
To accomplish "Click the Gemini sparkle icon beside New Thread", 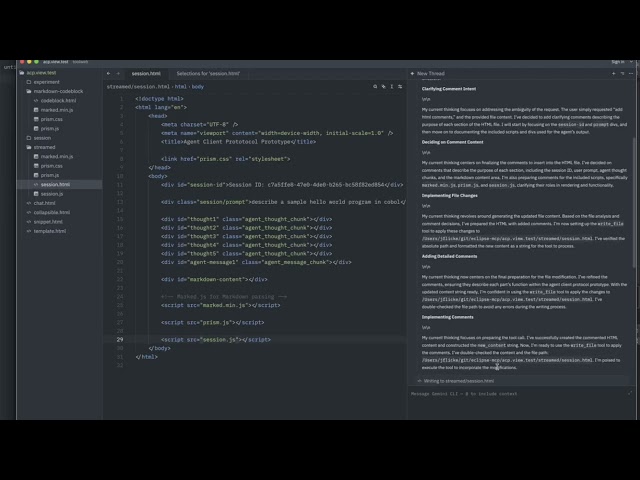I will click(412, 73).
